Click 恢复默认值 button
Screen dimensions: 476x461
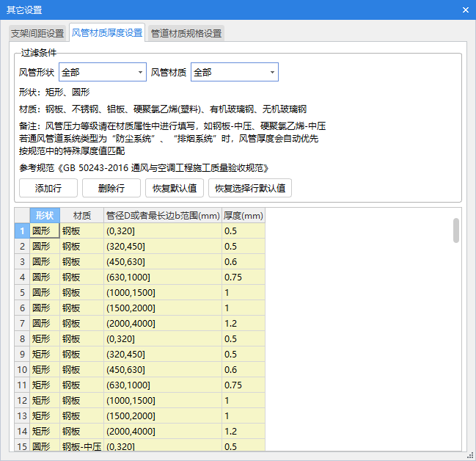point(174,188)
